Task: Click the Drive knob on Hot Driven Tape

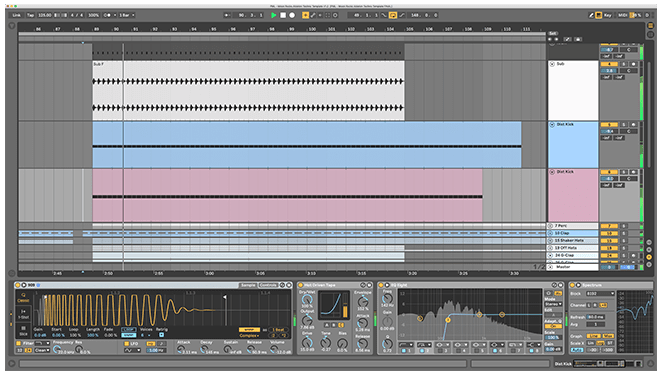Action: click(x=307, y=342)
